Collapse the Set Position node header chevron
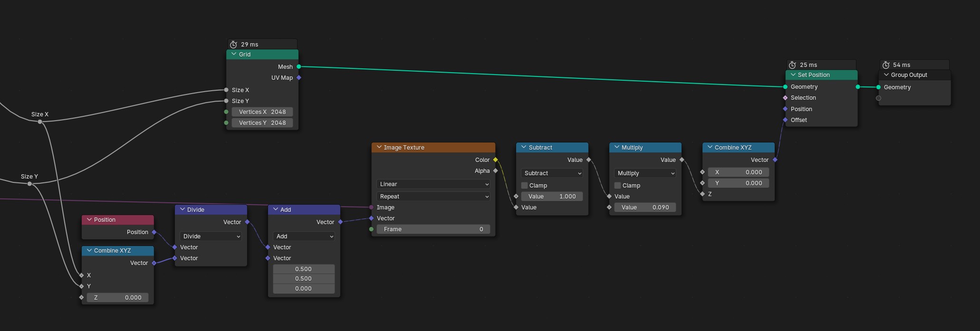 793,75
